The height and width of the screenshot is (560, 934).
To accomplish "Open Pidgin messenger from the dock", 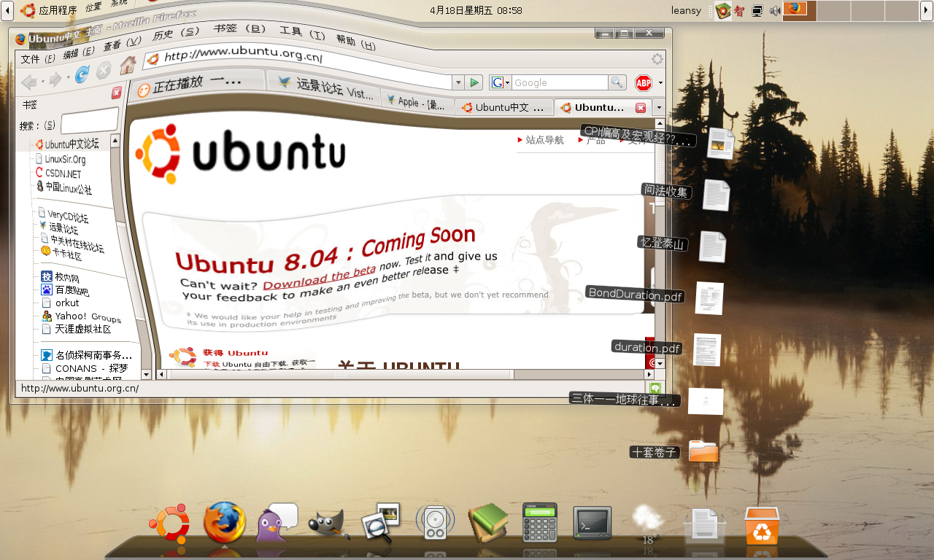I will point(276,522).
